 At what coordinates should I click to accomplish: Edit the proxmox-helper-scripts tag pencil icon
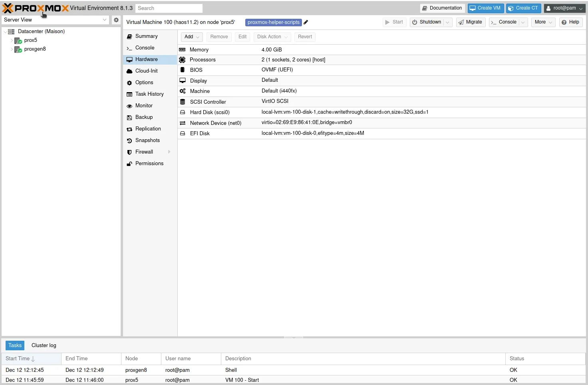[306, 22]
